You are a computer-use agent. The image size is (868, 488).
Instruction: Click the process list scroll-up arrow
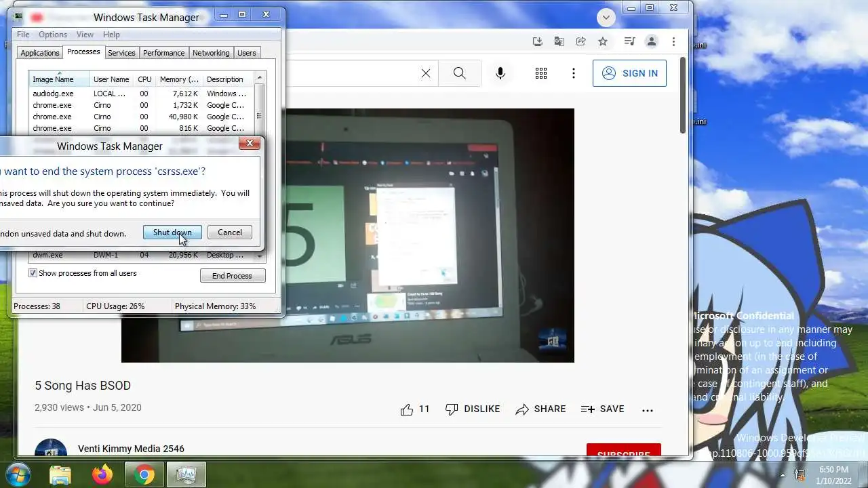coord(259,78)
